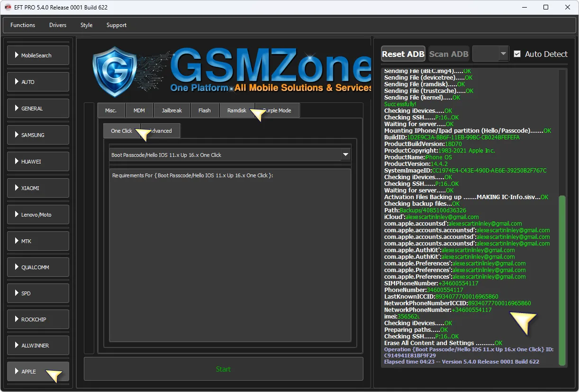Switch to the Jailbreak tab
579x392 pixels.
tap(172, 110)
